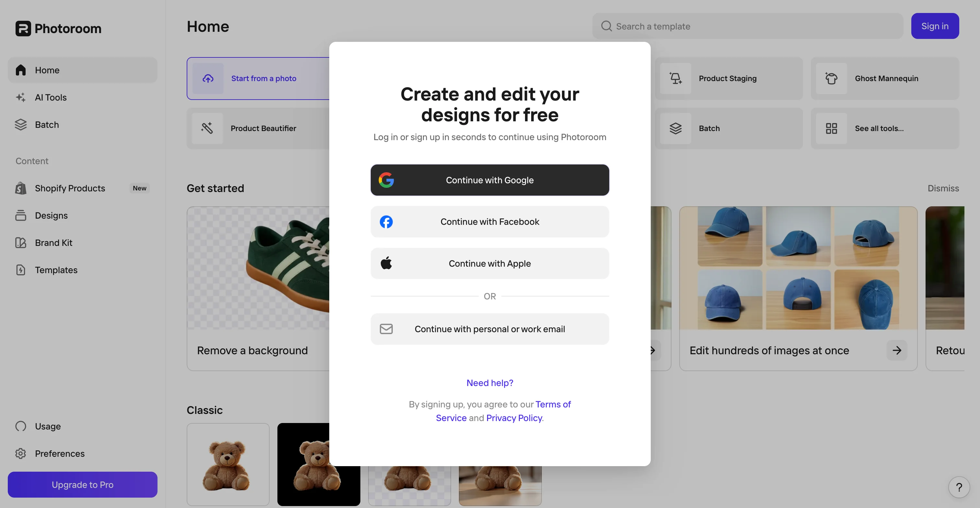Open the Need help? link
Screen dimensions: 980x508
click(x=490, y=383)
